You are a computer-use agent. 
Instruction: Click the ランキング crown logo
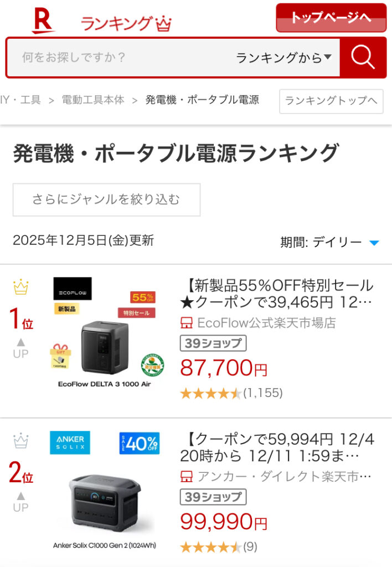(126, 23)
